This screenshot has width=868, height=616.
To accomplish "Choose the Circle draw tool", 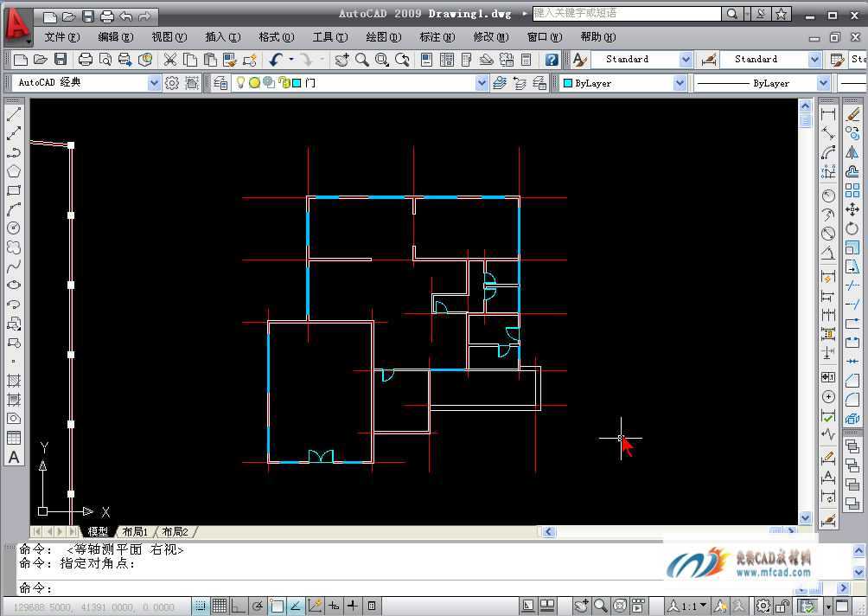I will click(14, 228).
